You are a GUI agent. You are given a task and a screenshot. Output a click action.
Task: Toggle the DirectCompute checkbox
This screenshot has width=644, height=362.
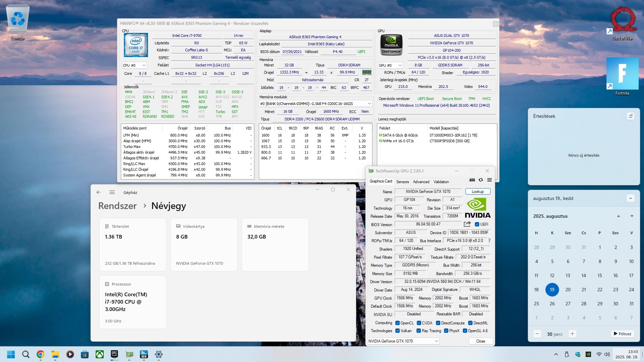(438, 323)
